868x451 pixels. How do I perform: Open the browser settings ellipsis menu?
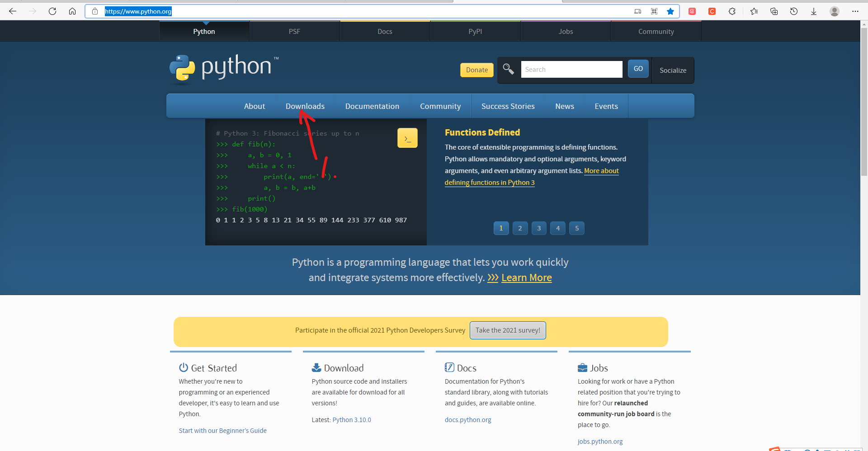click(x=855, y=11)
